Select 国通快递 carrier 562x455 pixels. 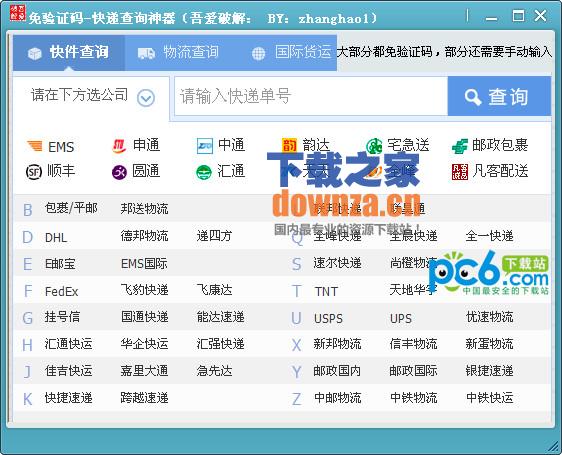click(144, 317)
